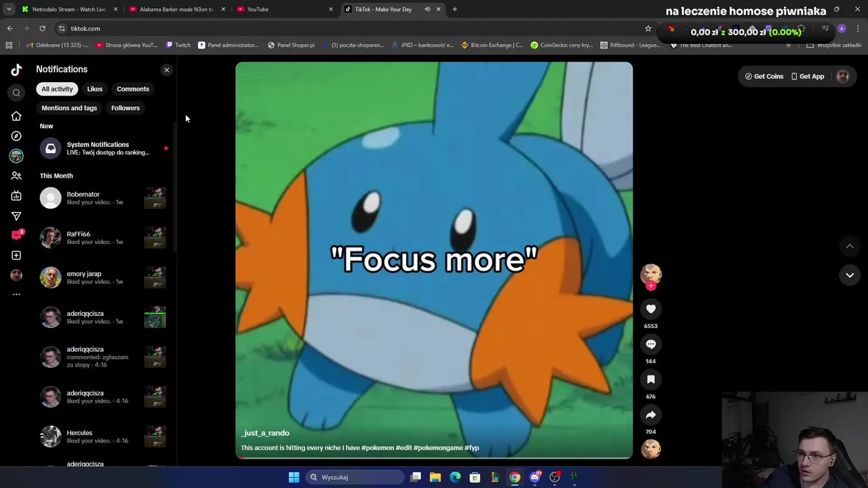Open Bitcoin Exchange bookmark
Screen dimensions: 868x488
click(492, 45)
